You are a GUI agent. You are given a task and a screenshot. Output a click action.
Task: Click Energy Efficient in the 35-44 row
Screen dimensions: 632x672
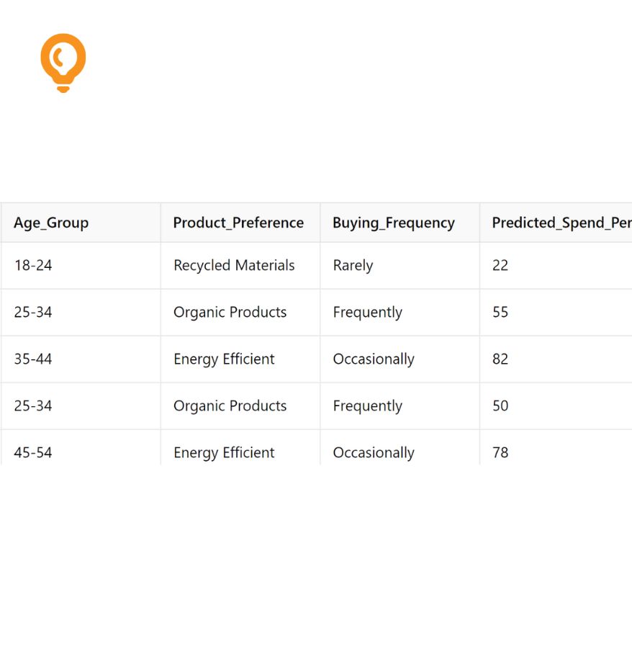tap(224, 359)
